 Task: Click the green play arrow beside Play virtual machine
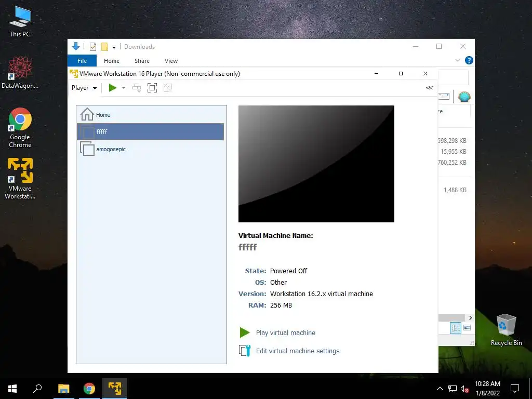click(x=244, y=332)
